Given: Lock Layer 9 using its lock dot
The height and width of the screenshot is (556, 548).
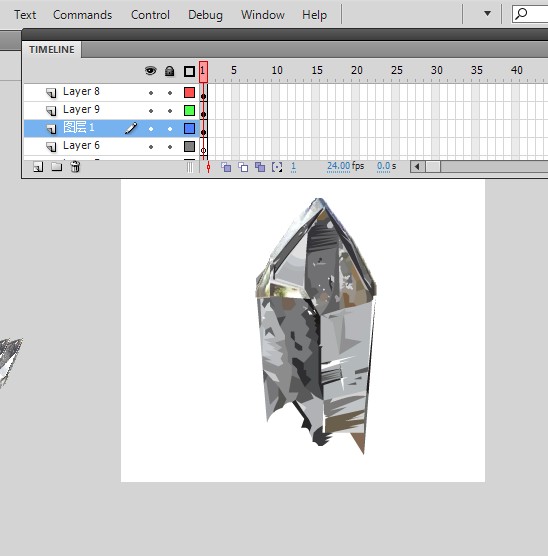Looking at the screenshot, I should [x=170, y=111].
